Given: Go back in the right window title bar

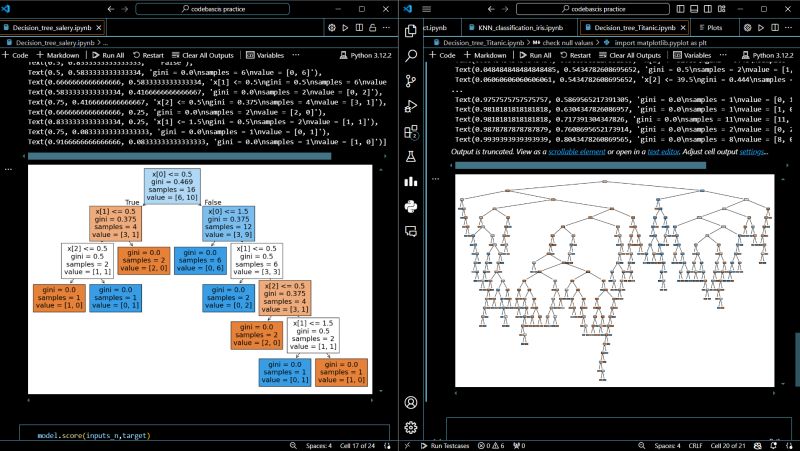Looking at the screenshot, I should click(x=491, y=9).
